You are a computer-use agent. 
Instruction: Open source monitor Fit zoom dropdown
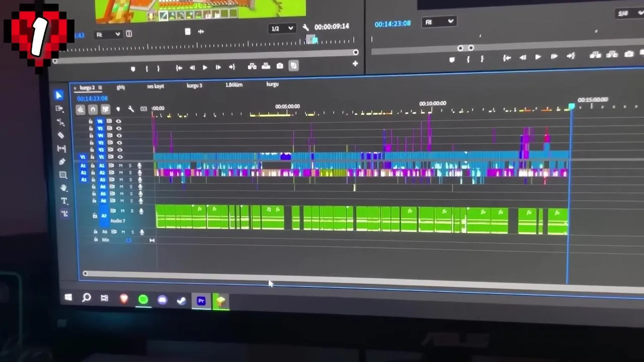[108, 34]
